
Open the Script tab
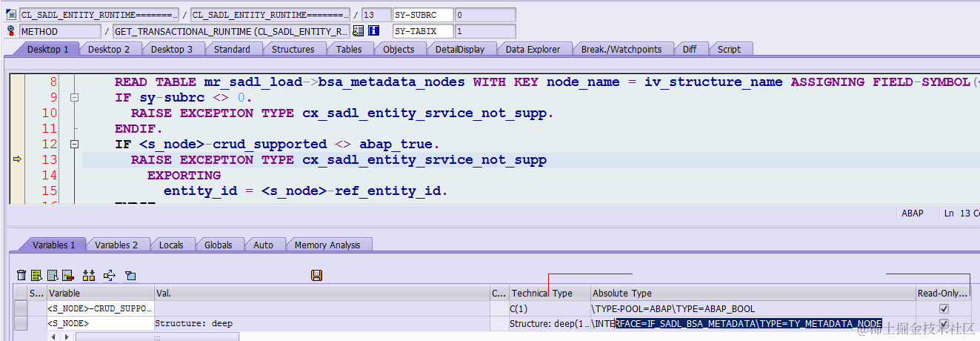(x=729, y=49)
